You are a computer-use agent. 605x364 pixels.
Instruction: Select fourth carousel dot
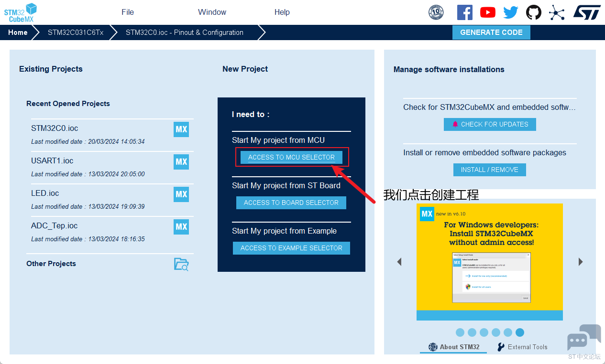click(x=496, y=332)
